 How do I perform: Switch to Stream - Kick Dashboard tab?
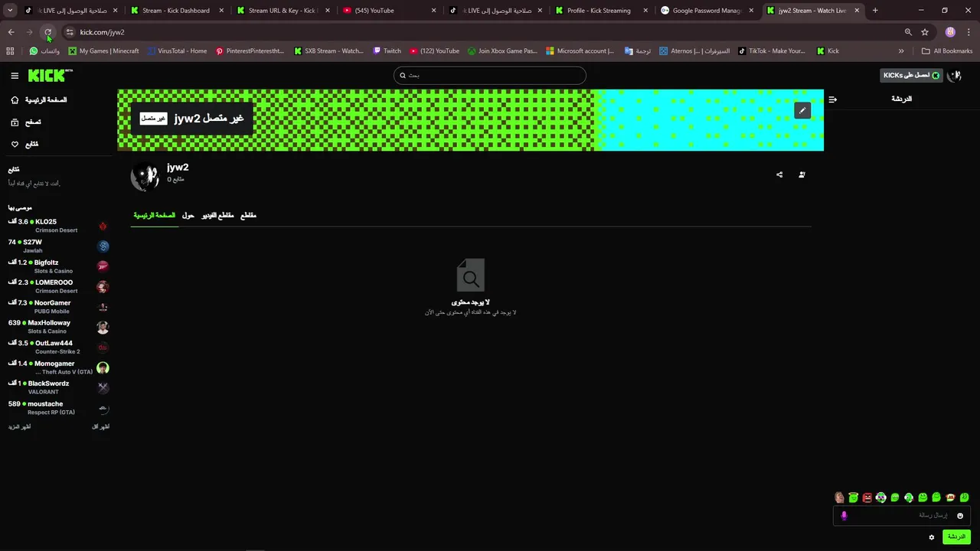click(176, 11)
